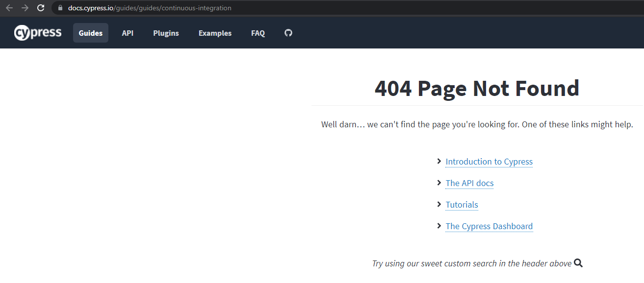Open the Examples section
The width and height of the screenshot is (644, 283).
coord(215,33)
